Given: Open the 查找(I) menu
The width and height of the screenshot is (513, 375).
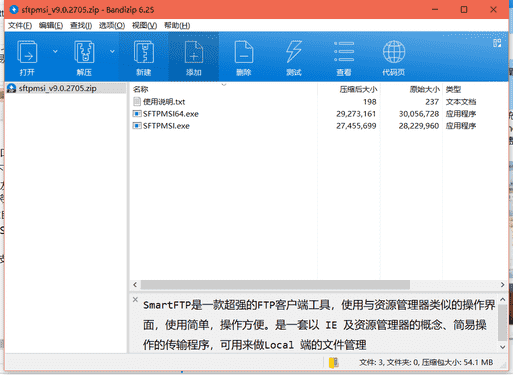Looking at the screenshot, I should point(81,26).
